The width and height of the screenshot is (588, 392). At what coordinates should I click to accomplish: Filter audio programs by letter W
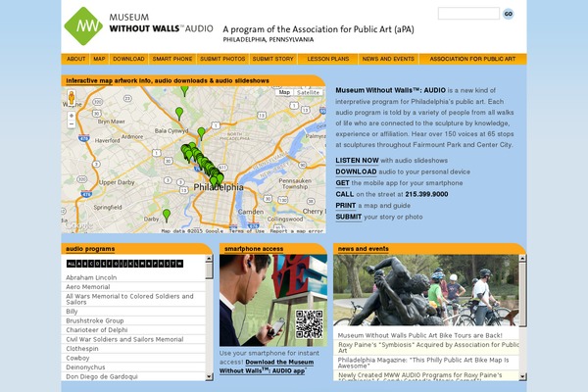[x=179, y=264]
